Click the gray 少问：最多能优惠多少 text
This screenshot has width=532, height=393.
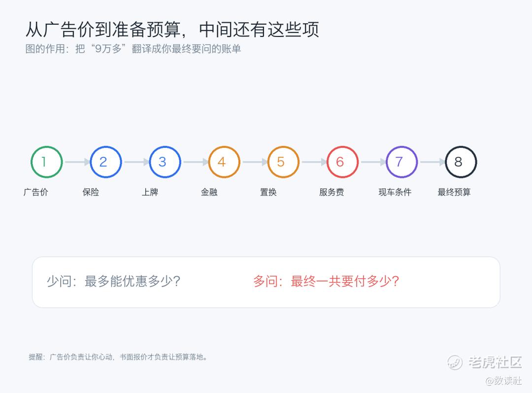pyautogui.click(x=113, y=281)
